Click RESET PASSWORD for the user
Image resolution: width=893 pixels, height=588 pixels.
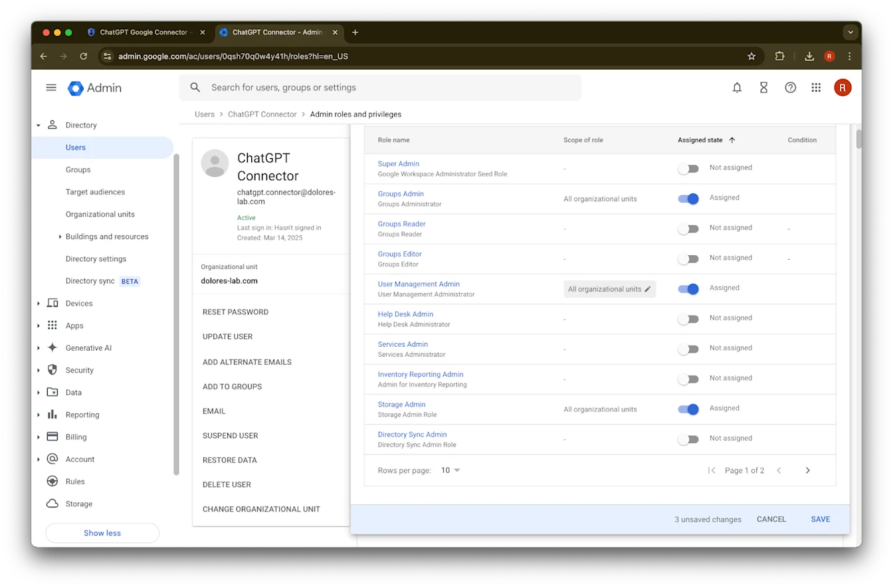pos(235,312)
